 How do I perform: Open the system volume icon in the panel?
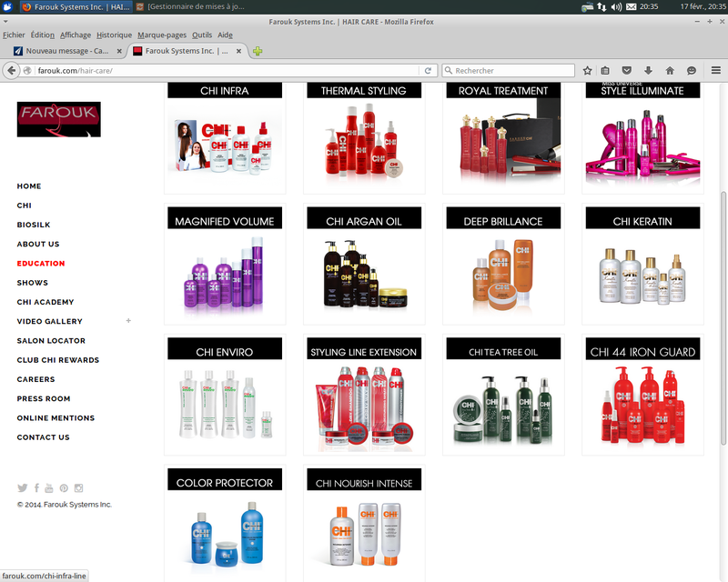616,6
